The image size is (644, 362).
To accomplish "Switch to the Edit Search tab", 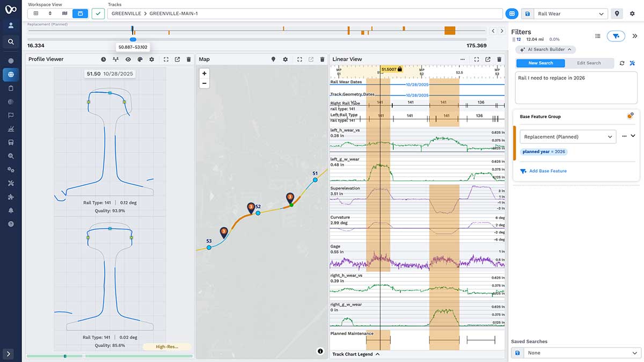I will point(589,63).
